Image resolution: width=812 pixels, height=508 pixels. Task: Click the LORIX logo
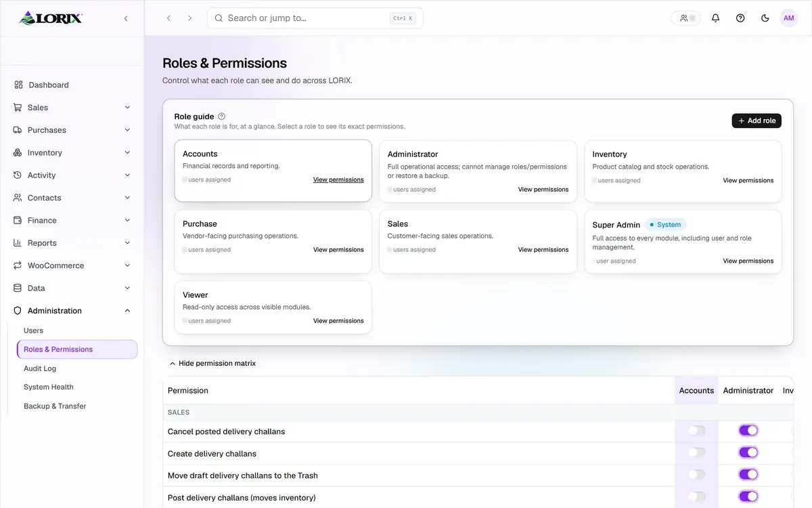tap(51, 18)
